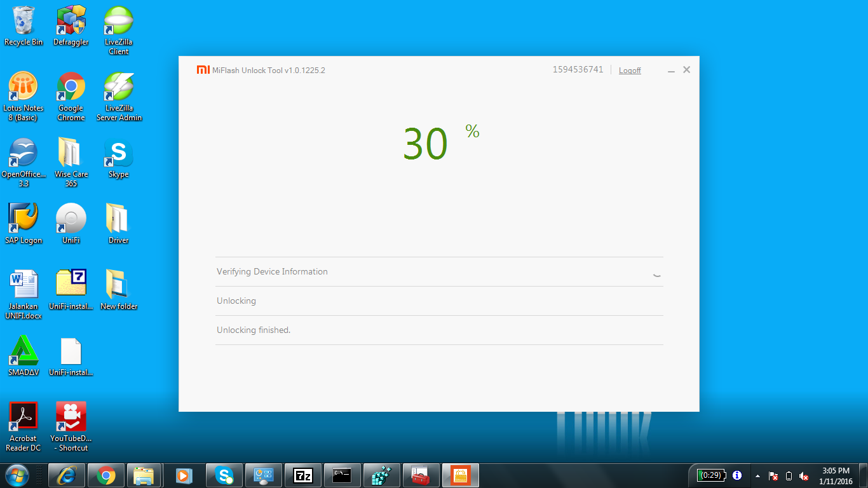Minimize the MiFlash Unlock Tool window
This screenshot has width=868, height=488.
671,71
